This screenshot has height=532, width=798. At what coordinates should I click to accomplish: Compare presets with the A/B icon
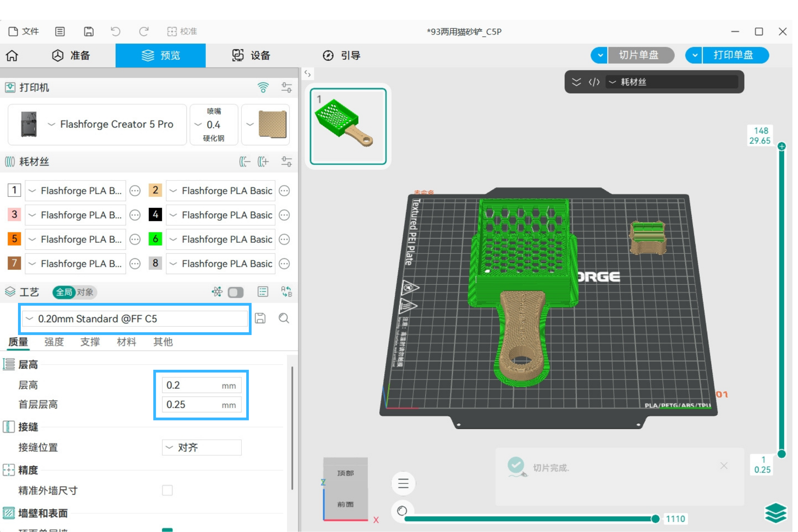287,292
